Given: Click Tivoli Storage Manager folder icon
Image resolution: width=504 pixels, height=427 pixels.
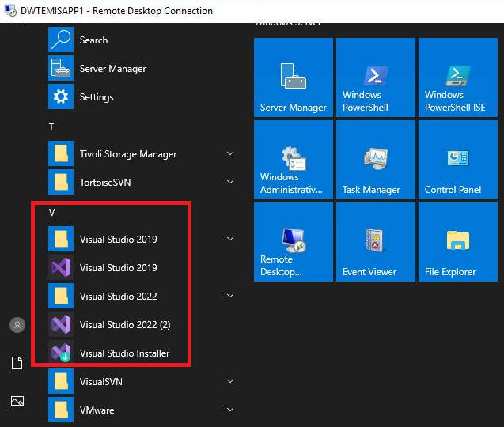Looking at the screenshot, I should coord(61,153).
